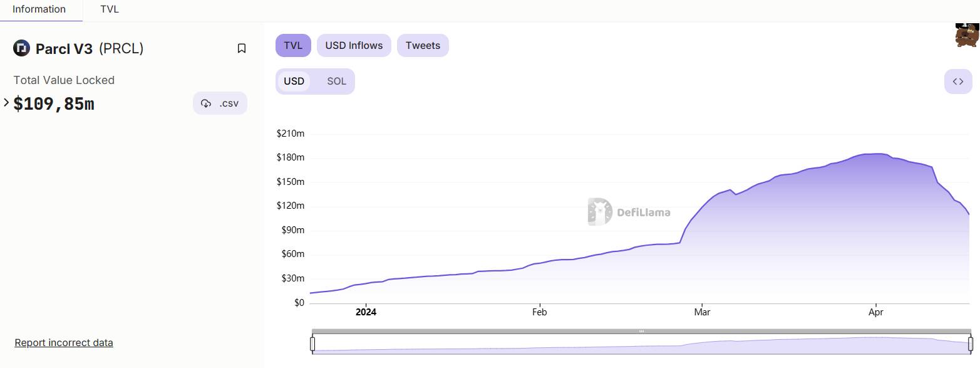This screenshot has height=368, width=980.
Task: Click the $0 axis label
Action: tap(299, 303)
